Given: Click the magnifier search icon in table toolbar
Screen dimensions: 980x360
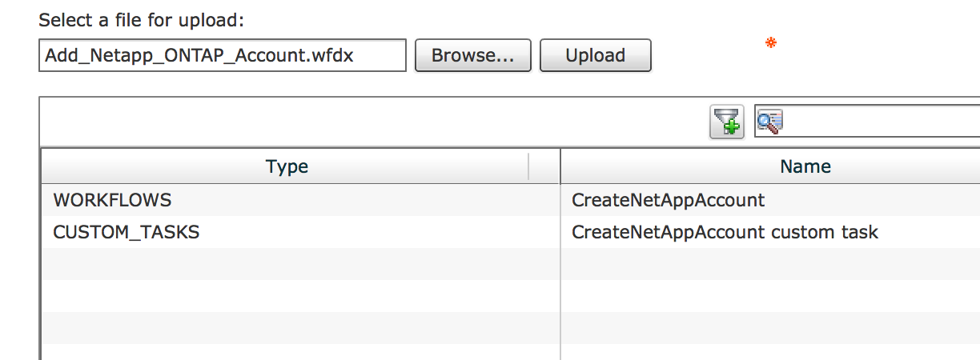Looking at the screenshot, I should [770, 122].
